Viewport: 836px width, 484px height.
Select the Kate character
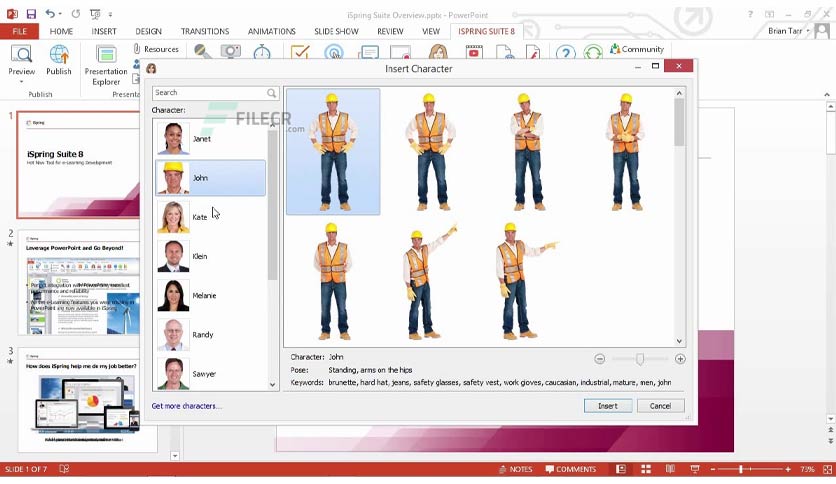(x=211, y=217)
